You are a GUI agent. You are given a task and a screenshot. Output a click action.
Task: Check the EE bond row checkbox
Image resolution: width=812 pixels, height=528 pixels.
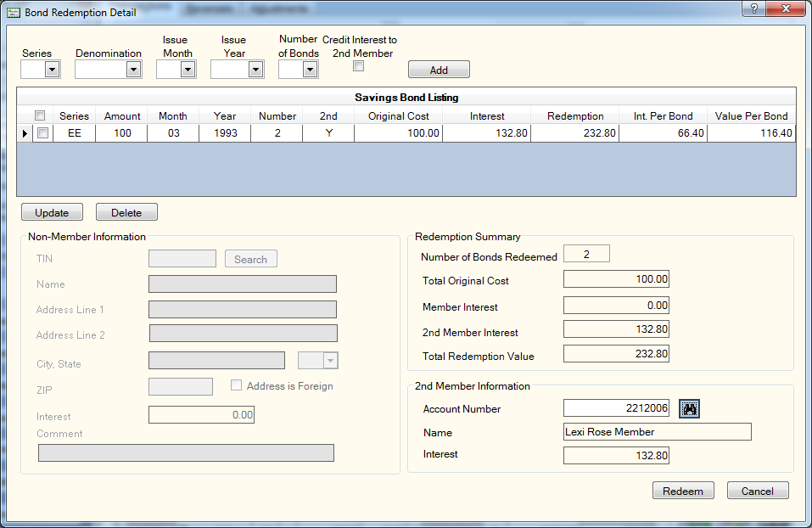(43, 133)
